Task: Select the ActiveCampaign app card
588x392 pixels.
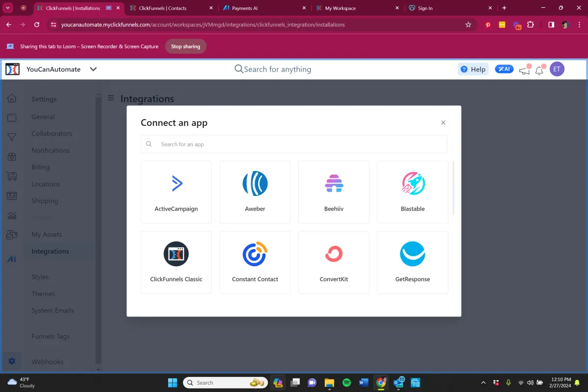Action: click(x=176, y=192)
